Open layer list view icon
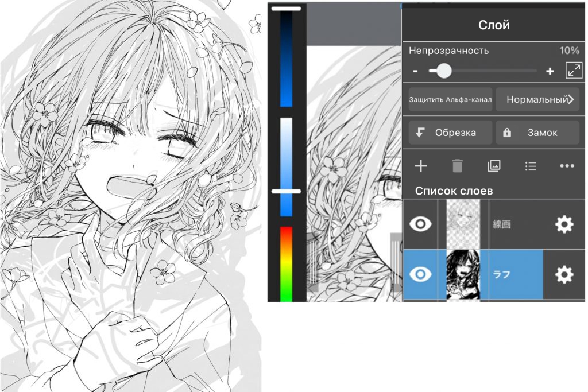Image resolution: width=588 pixels, height=392 pixels. (531, 166)
